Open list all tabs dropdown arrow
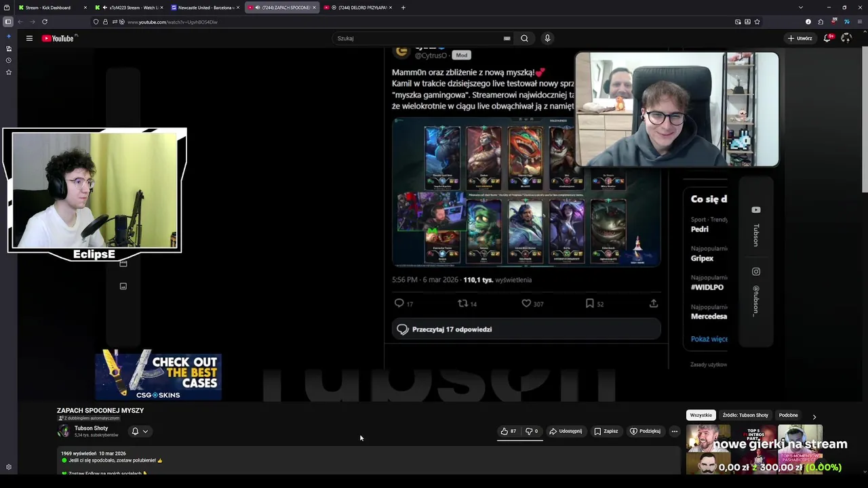 coord(800,7)
